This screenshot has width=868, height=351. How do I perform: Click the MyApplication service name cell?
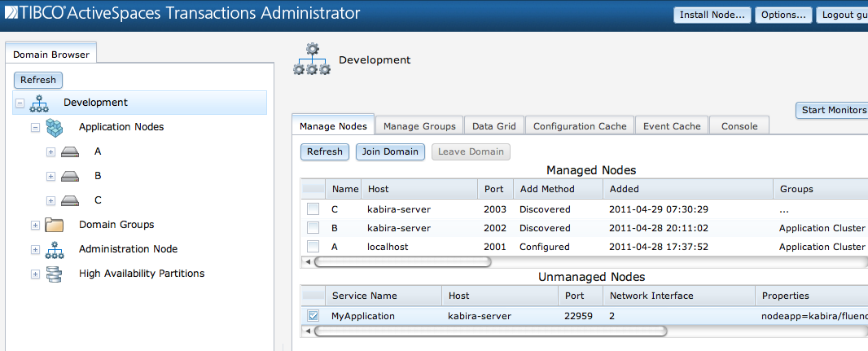(362, 316)
